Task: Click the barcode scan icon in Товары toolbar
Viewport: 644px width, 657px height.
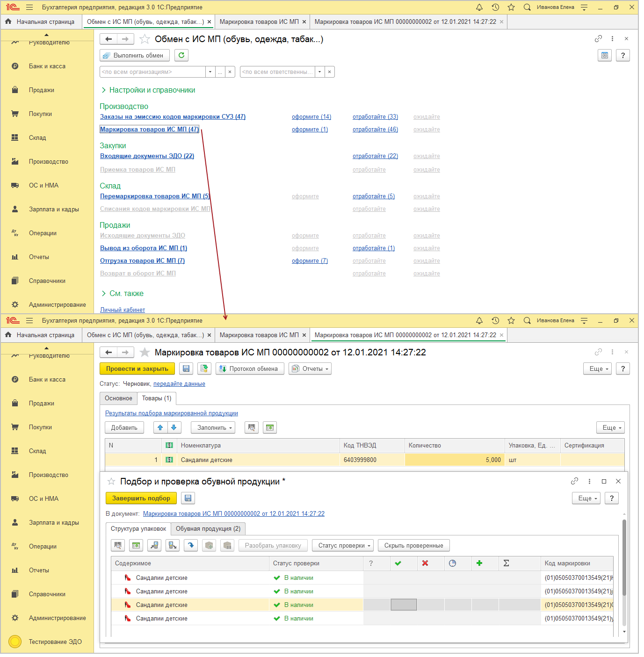Action: [x=252, y=427]
